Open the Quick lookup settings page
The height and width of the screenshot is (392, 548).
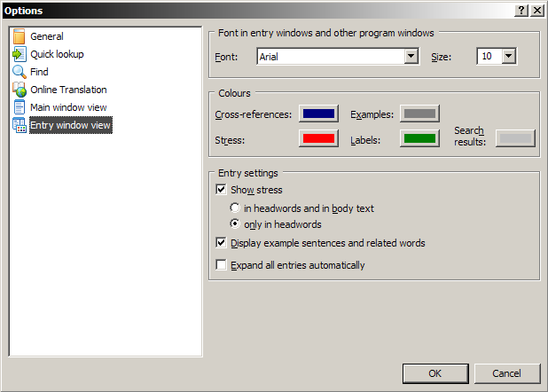point(57,54)
